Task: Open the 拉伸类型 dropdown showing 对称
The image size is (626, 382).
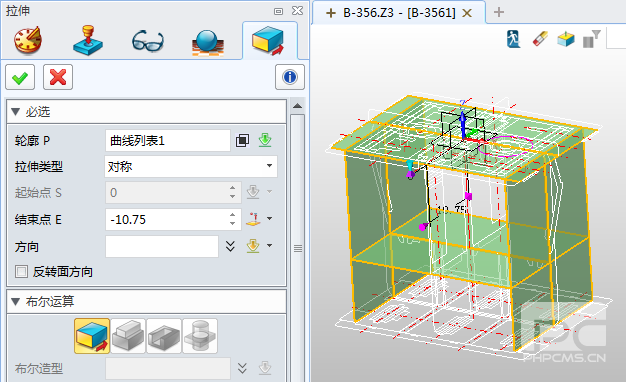Action: tap(191, 166)
